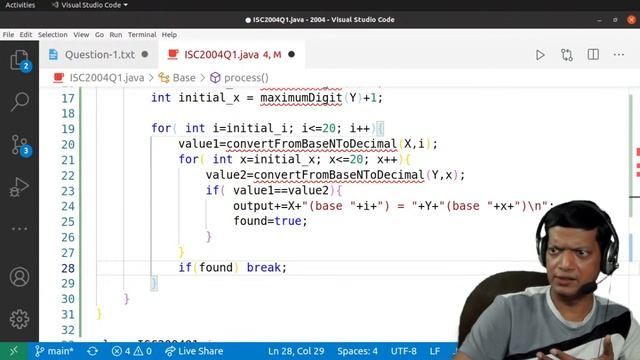Open the Search view icon
640x360 pixels.
[19, 102]
